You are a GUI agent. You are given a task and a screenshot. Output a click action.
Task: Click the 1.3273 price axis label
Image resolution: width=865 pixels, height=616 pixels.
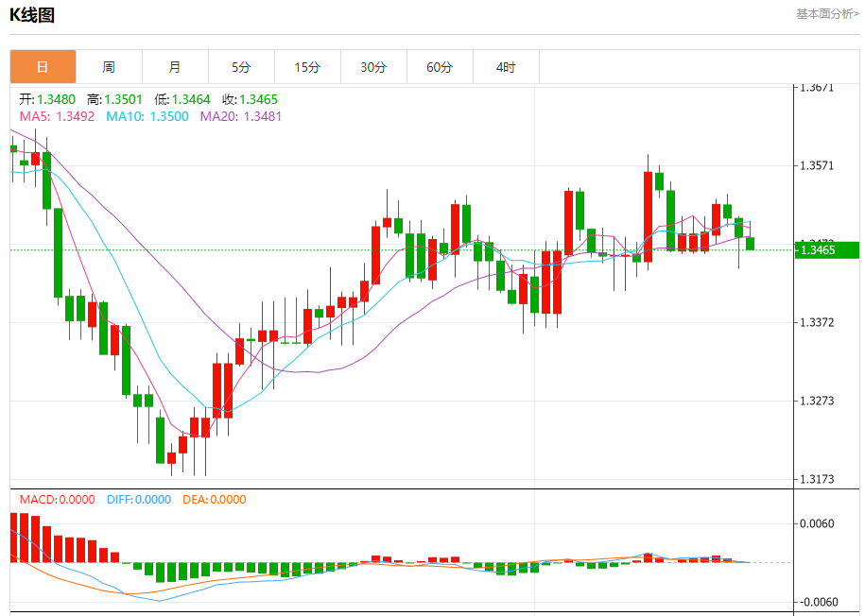pos(817,401)
